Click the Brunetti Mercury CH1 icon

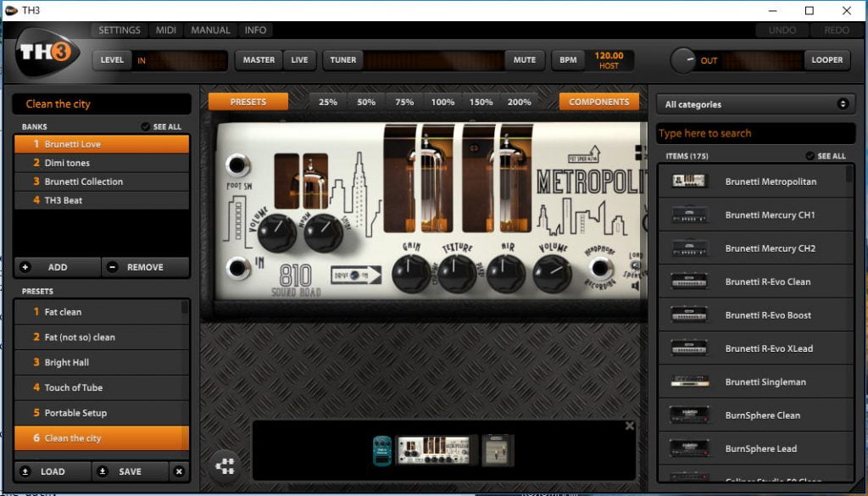pyautogui.click(x=688, y=215)
